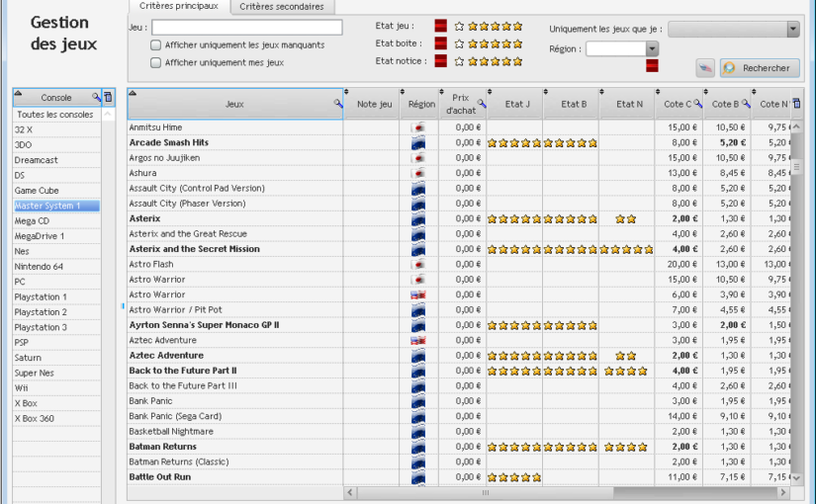Sort by the Jeux column arrow
The width and height of the screenshot is (816, 504).
coord(133,93)
